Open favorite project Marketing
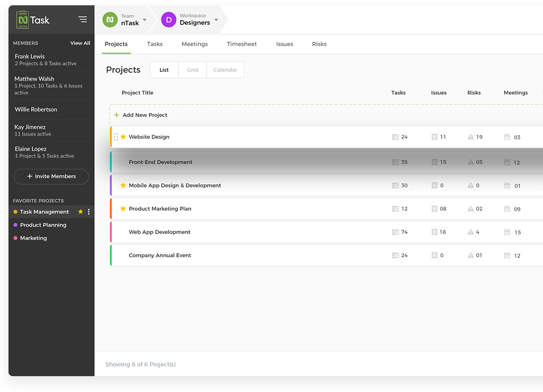 coord(33,238)
